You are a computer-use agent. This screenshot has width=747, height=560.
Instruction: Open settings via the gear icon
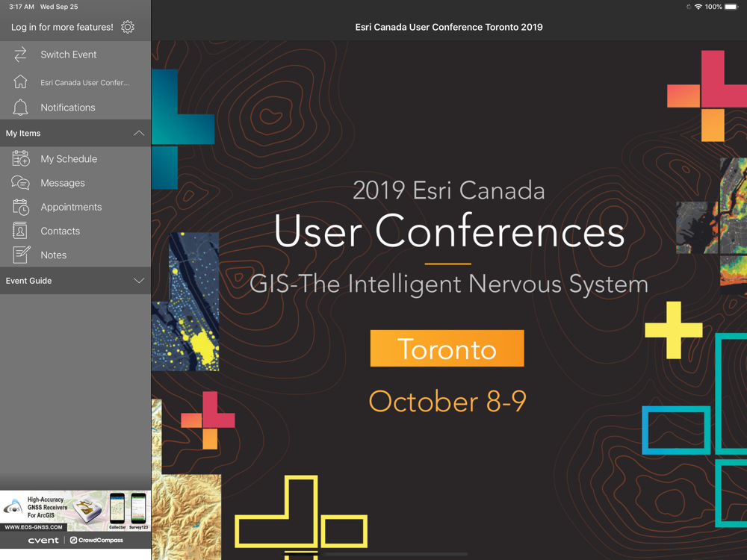click(x=128, y=27)
